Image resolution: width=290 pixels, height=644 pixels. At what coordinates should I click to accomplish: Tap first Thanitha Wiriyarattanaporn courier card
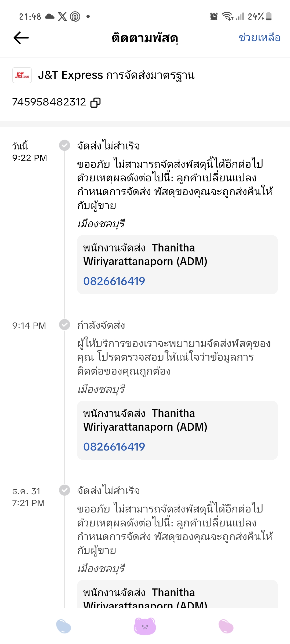[x=177, y=255]
